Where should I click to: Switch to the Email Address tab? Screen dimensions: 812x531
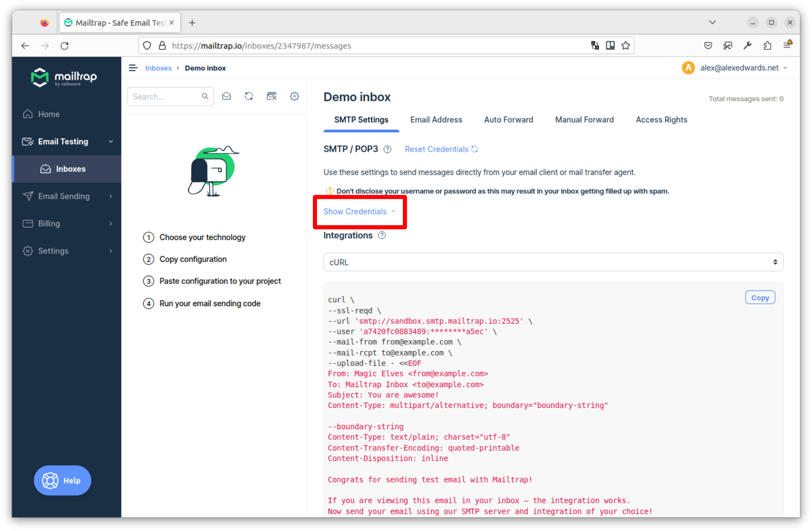436,120
